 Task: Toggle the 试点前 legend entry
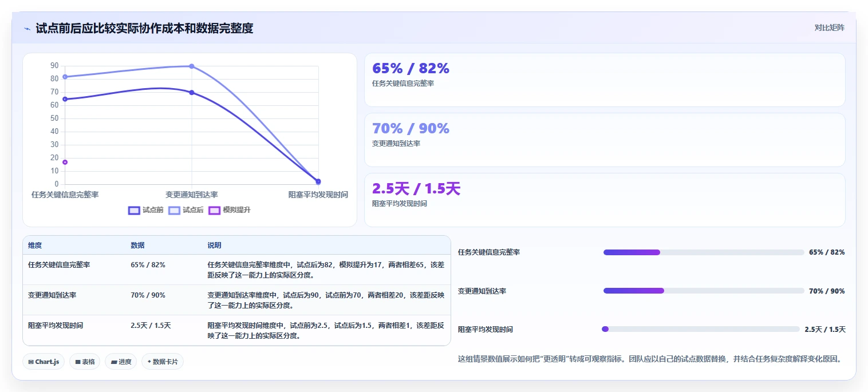[x=146, y=210]
